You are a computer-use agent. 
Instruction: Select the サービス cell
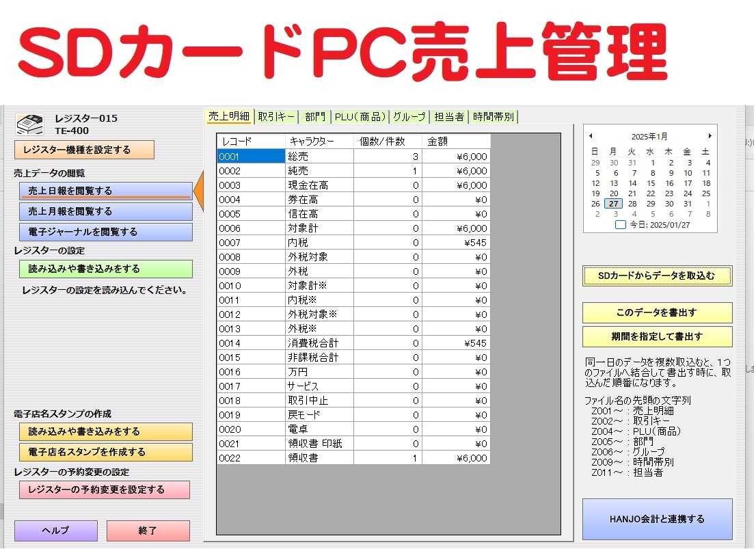coord(320,386)
